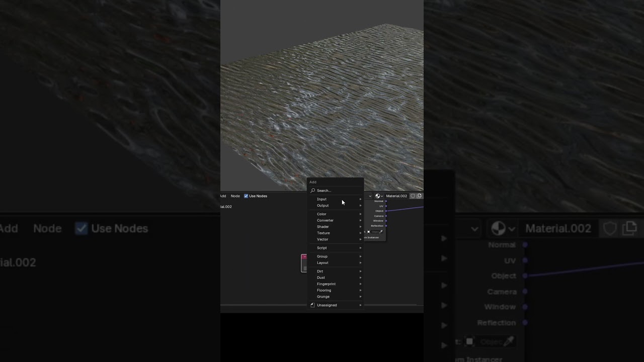
Task: Click the object eyedropper icon on the node
Action: click(381, 232)
